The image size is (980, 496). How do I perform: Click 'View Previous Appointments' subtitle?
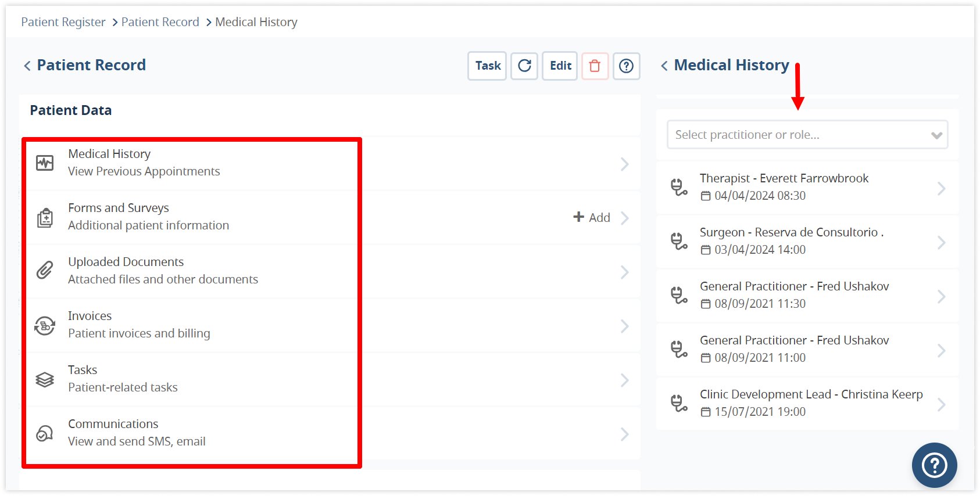tap(144, 171)
